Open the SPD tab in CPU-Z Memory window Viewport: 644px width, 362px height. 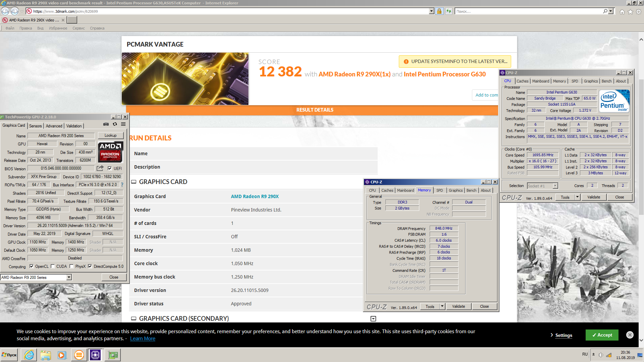point(439,190)
